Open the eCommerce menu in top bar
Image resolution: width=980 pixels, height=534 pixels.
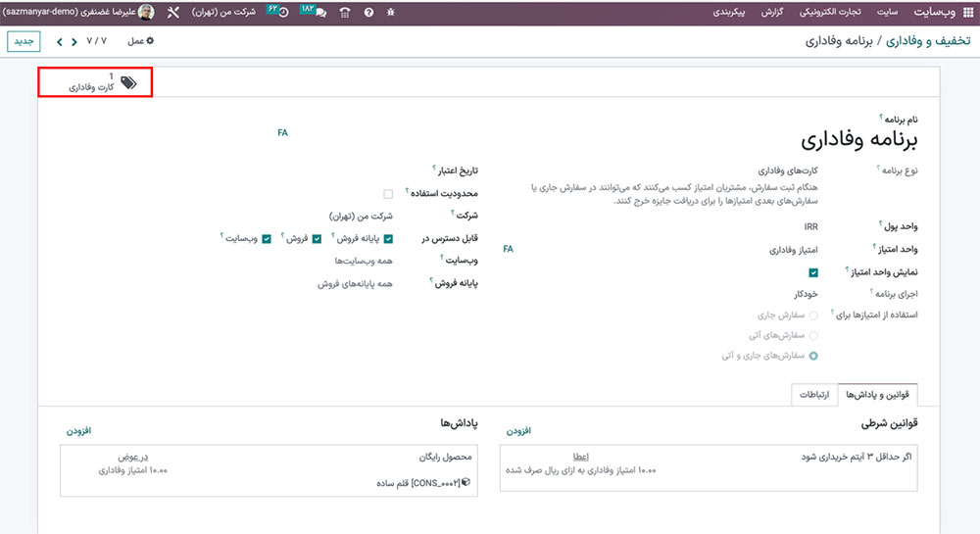pos(829,13)
